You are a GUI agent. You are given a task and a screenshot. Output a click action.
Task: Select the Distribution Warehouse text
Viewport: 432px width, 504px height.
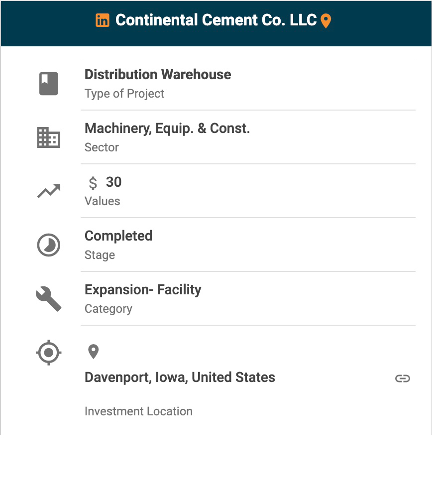click(158, 75)
